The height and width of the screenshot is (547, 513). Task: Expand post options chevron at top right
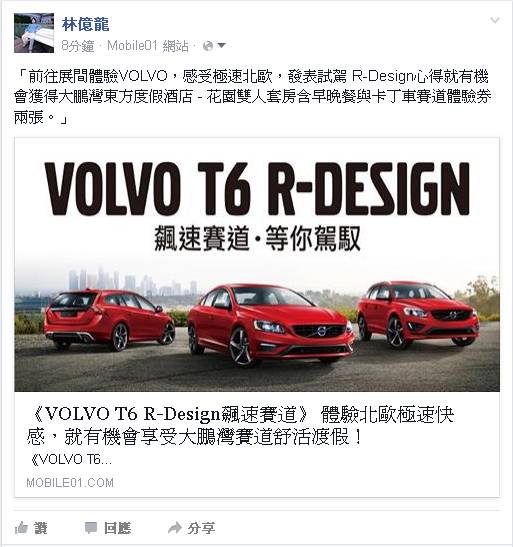pos(495,20)
